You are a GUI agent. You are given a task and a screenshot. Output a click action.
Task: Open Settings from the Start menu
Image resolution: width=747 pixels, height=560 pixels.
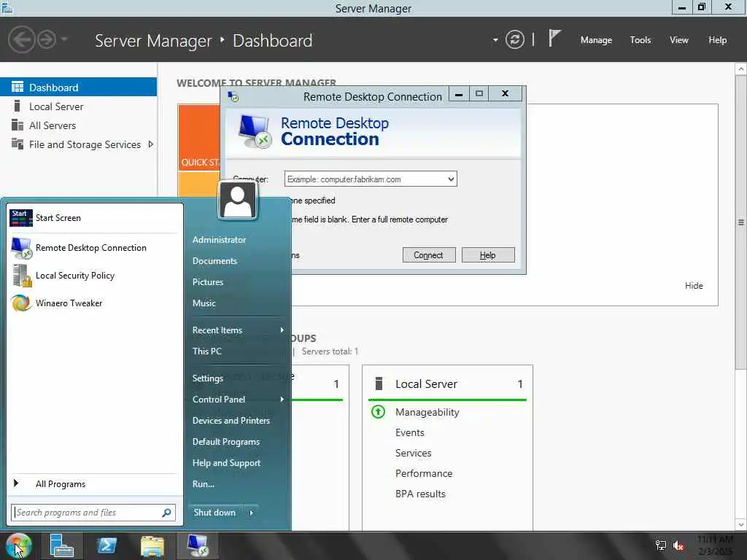click(208, 378)
